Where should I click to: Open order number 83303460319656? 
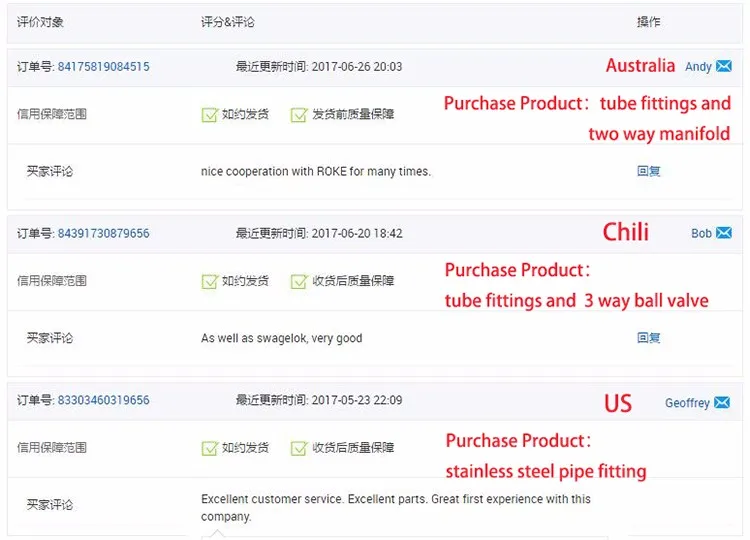pyautogui.click(x=103, y=401)
